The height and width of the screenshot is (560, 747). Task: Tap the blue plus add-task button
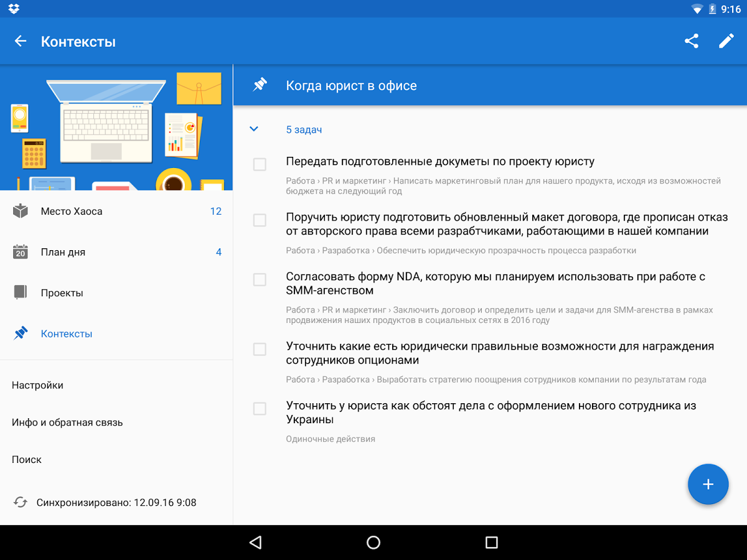pos(708,484)
